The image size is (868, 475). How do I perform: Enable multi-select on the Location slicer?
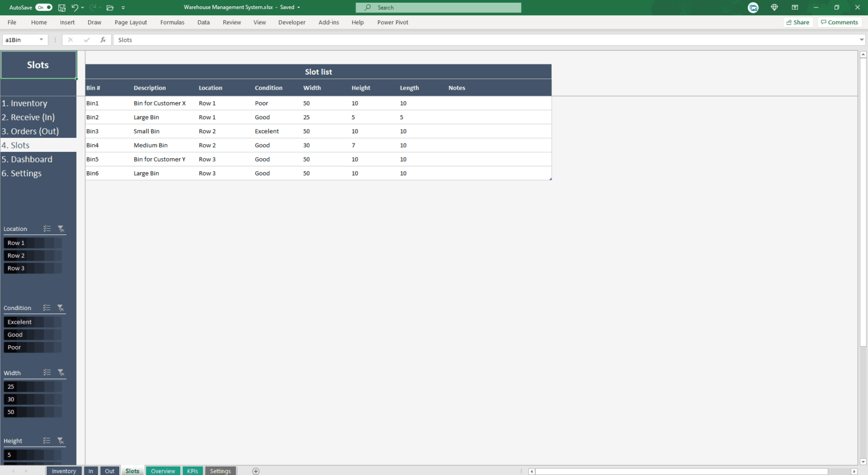[47, 229]
